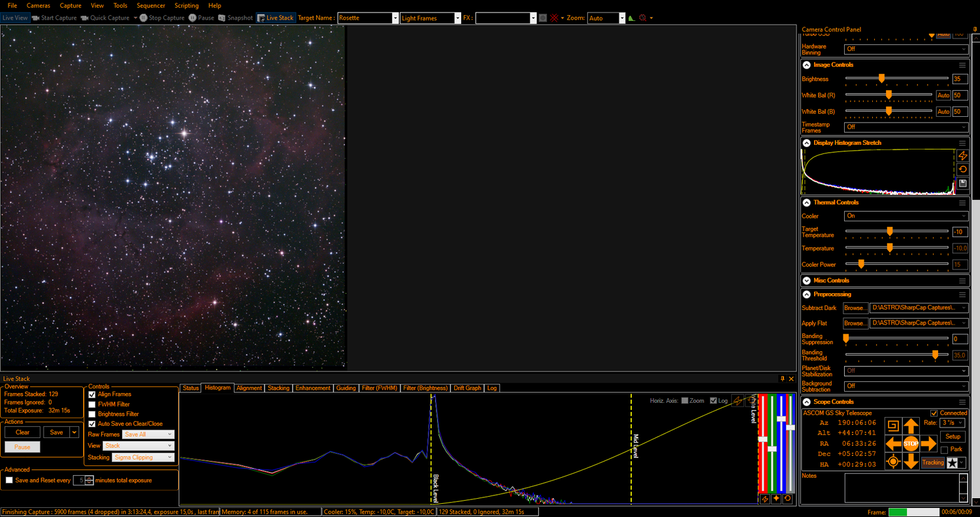980x517 pixels.
Task: Click the Scope Controls panel menu lines icon
Action: 962,402
